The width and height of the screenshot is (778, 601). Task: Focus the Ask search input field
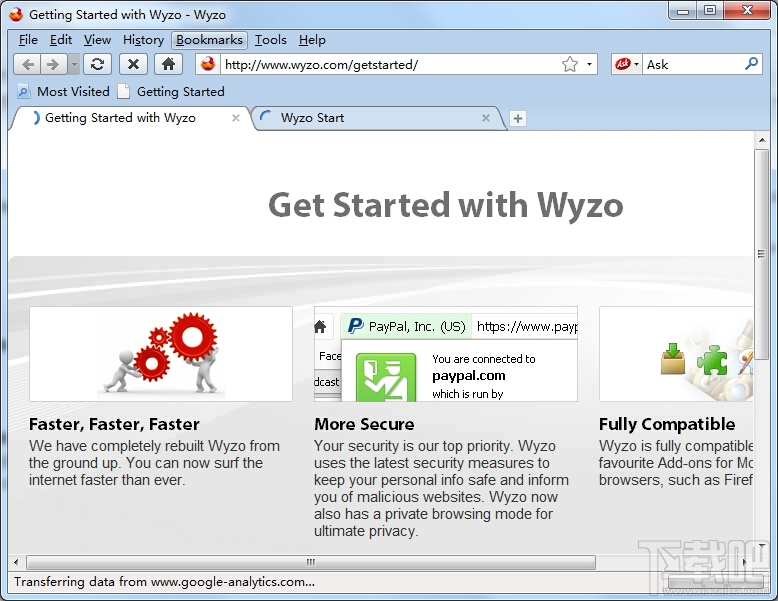(x=693, y=65)
